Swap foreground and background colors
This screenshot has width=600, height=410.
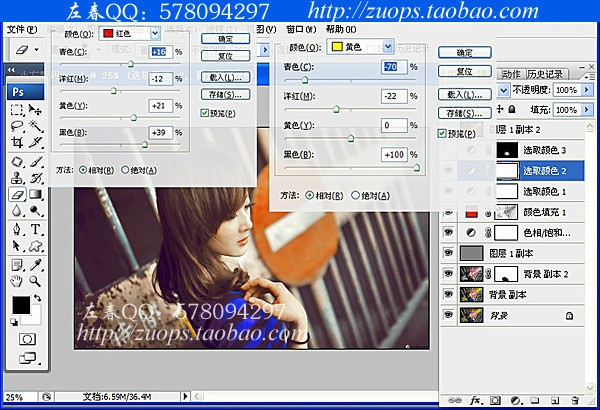pos(38,297)
